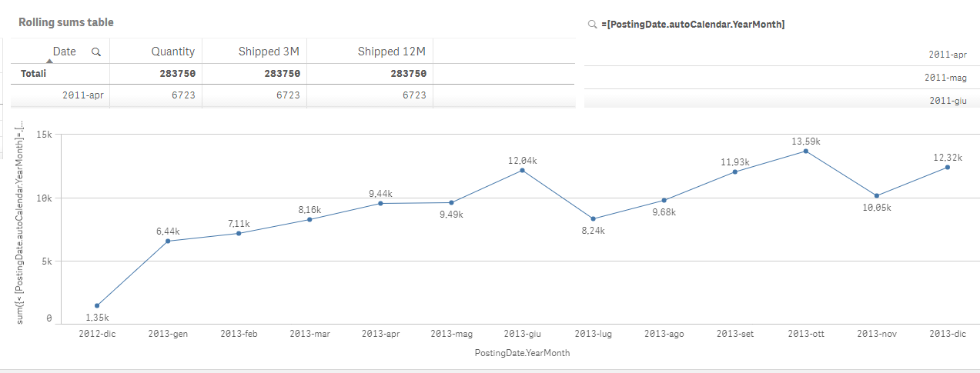Select 2011-mag in the filter list
The height and width of the screenshot is (373, 980).
coord(945,78)
